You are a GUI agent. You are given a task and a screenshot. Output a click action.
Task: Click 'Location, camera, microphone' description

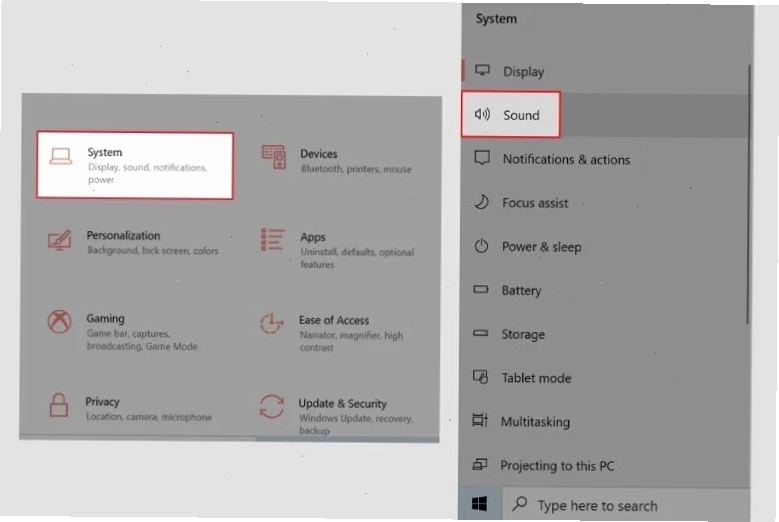[149, 416]
